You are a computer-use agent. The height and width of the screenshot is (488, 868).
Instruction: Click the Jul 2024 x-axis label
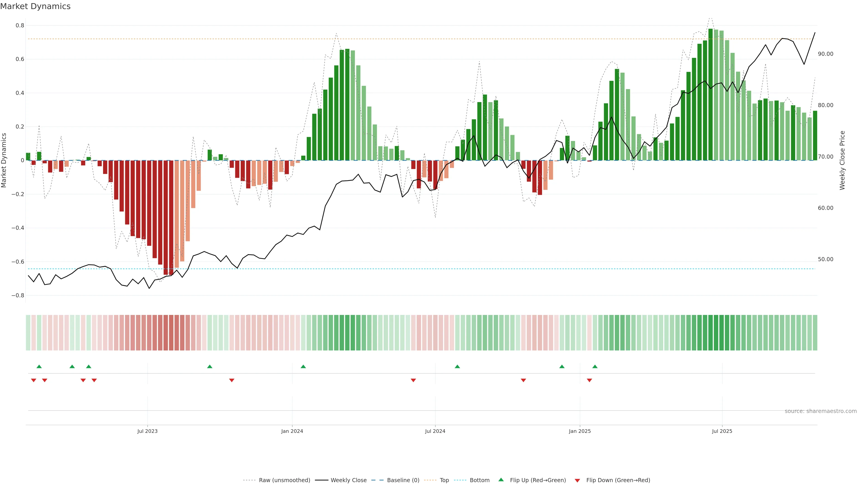(435, 431)
